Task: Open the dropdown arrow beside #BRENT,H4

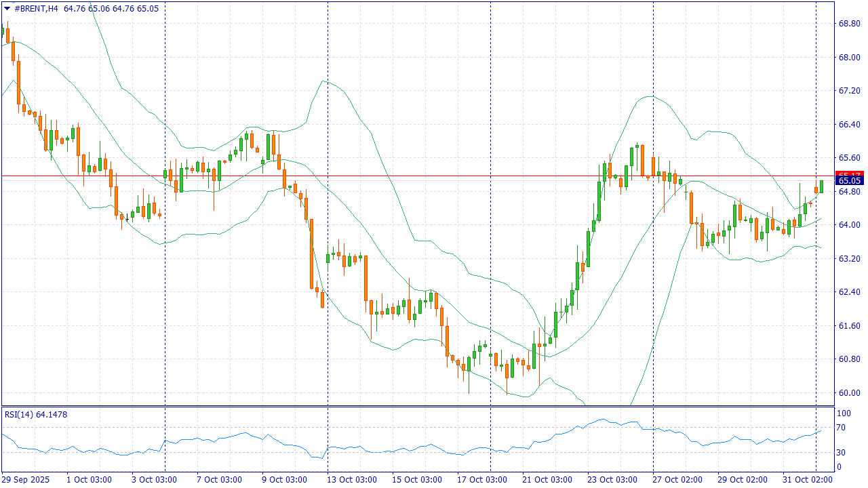Action: click(x=7, y=8)
